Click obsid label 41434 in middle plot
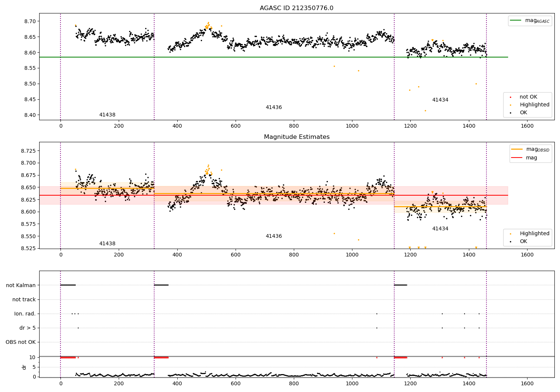Viewport: 560px width, 392px height. tap(440, 229)
